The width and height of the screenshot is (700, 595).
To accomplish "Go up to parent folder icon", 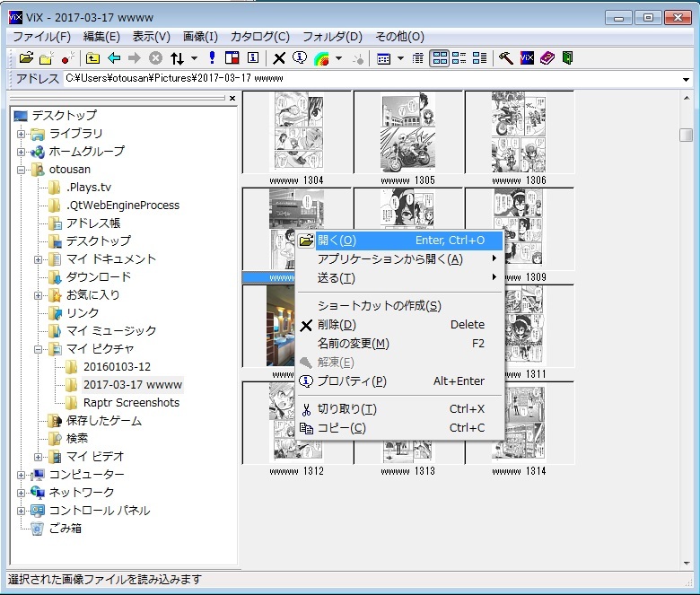I will pyautogui.click(x=92, y=58).
